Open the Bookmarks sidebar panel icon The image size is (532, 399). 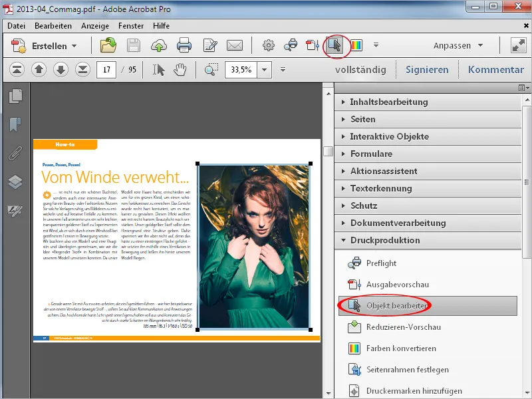[15, 125]
